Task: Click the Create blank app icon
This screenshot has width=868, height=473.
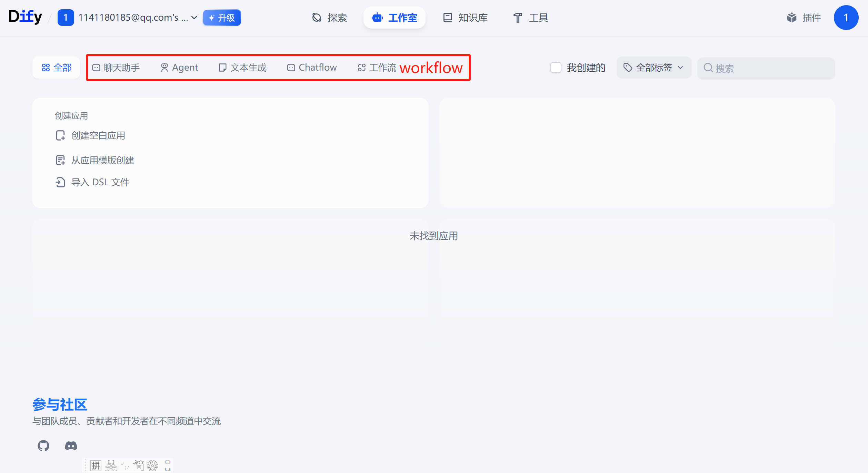Action: [60, 135]
